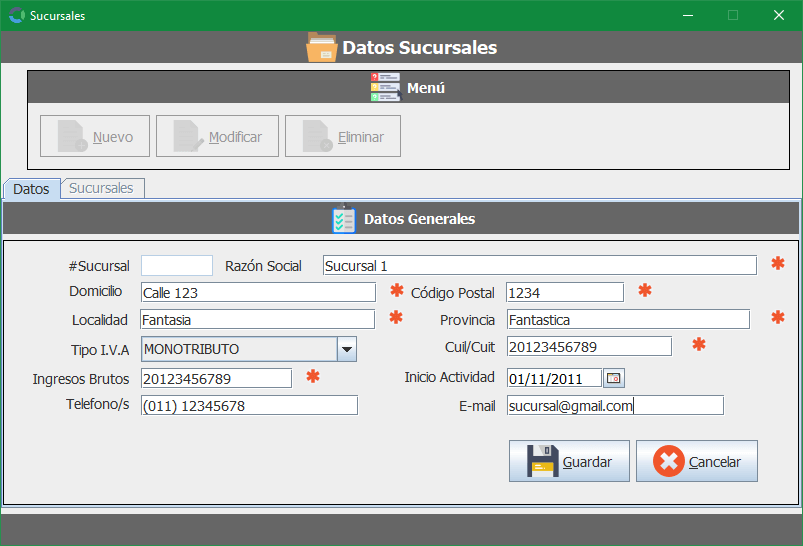Click the Telefono/s field
Viewport: 803px width, 546px height.
tap(249, 406)
